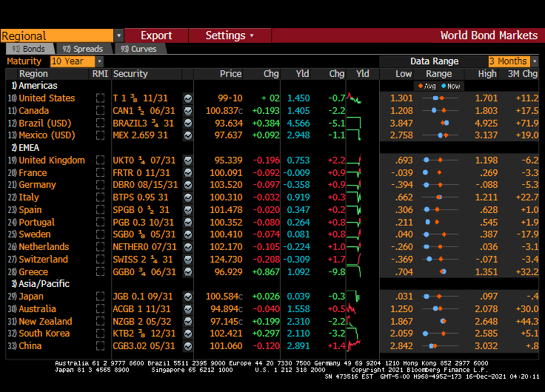
Task: Enable the RMI checkbox for Australia
Action: (100, 309)
